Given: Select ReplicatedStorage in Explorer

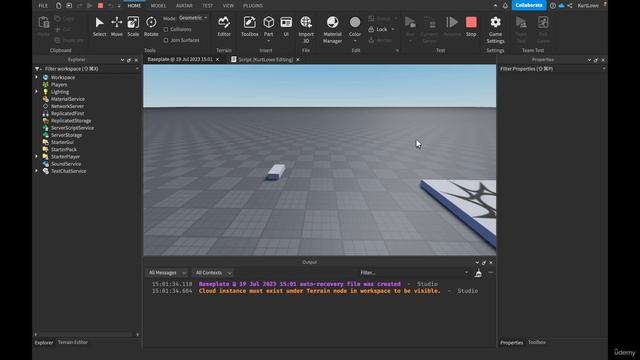Looking at the screenshot, I should (x=71, y=121).
